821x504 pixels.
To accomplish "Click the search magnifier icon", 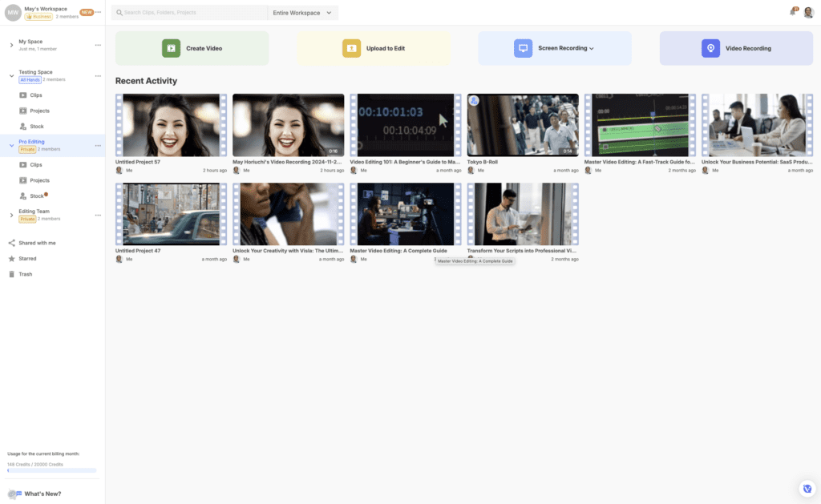I will [x=119, y=13].
